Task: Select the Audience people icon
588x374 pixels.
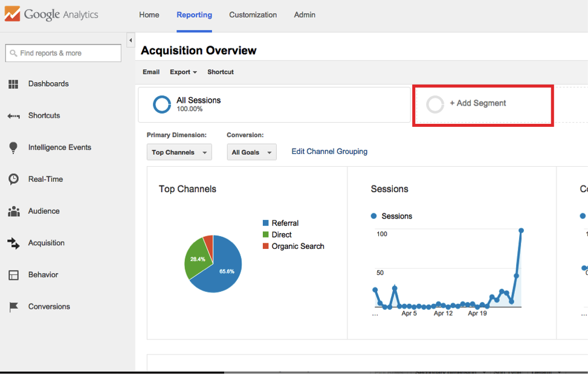Action: [13, 211]
